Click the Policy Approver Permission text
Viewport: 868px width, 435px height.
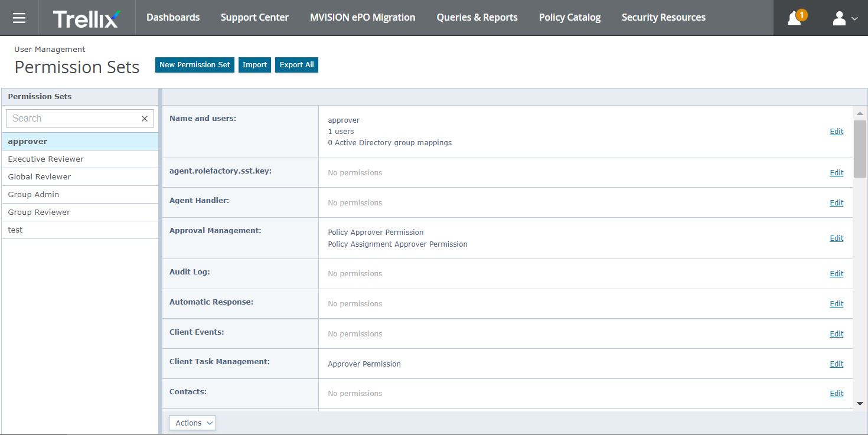click(x=376, y=233)
